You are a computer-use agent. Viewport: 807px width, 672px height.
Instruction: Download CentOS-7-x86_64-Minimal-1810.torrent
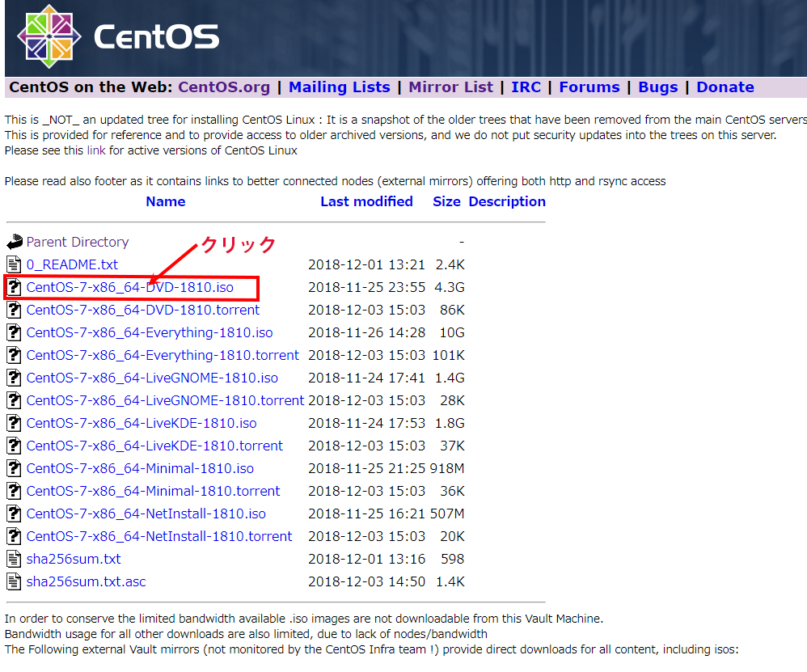click(x=154, y=491)
